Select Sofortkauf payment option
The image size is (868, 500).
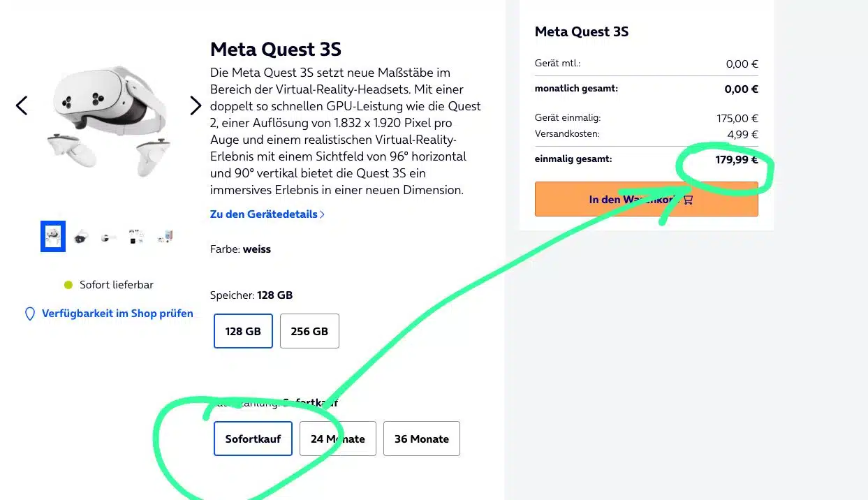point(253,439)
